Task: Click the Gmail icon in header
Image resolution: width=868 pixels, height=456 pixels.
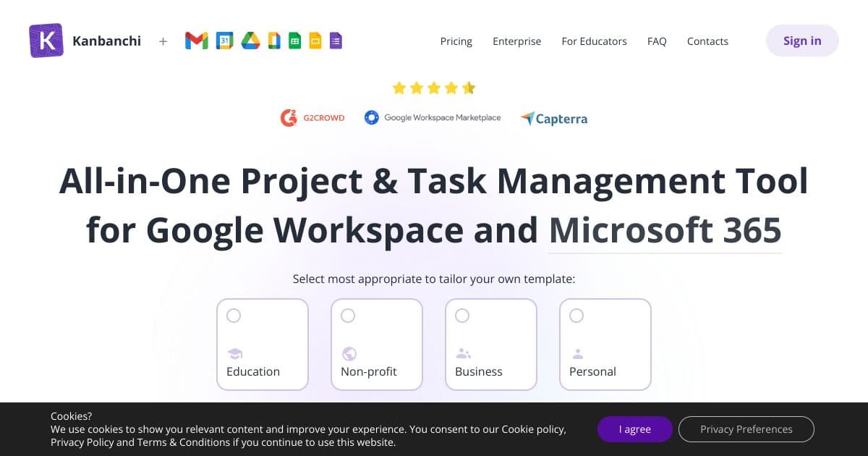Action: (196, 41)
